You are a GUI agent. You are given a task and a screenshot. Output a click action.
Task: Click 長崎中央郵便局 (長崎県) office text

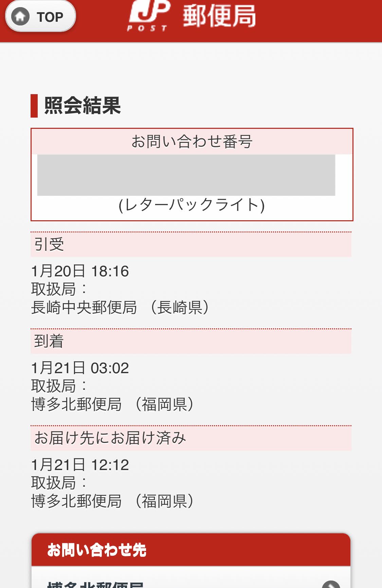(x=120, y=308)
